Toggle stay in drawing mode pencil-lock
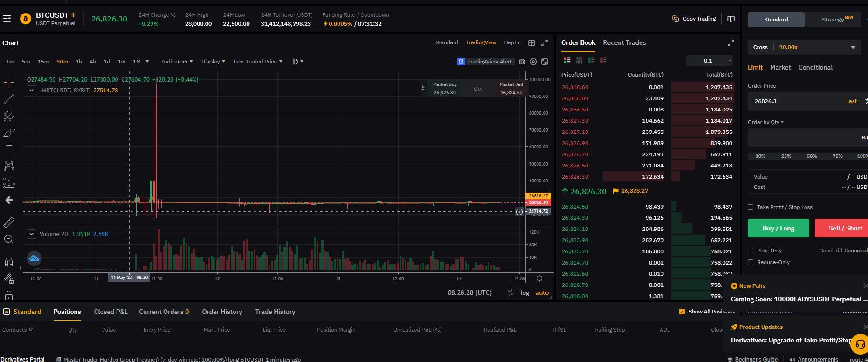This screenshot has width=868, height=362. click(9, 278)
